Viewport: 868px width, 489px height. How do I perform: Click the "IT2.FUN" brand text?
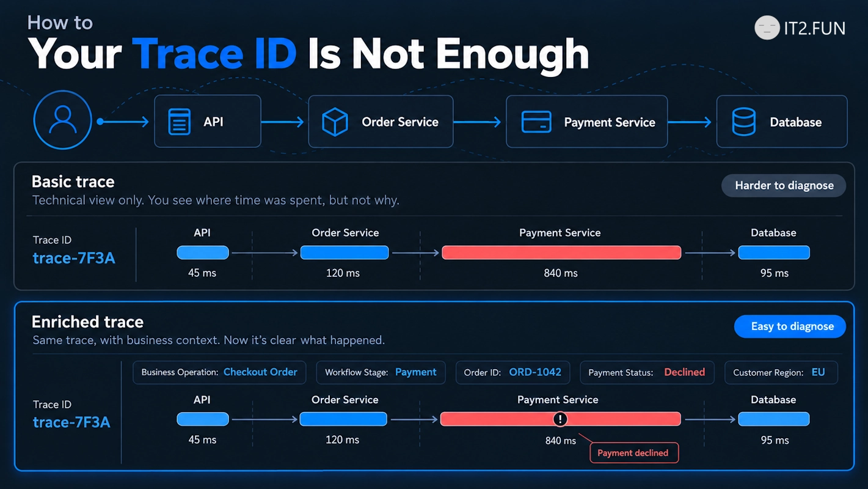pos(814,28)
